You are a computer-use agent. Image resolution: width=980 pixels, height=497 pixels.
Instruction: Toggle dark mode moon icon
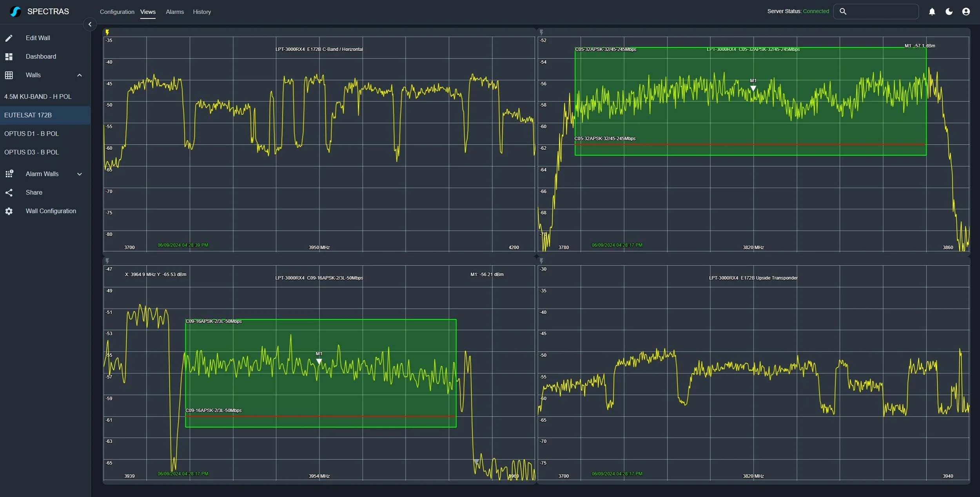[949, 12]
